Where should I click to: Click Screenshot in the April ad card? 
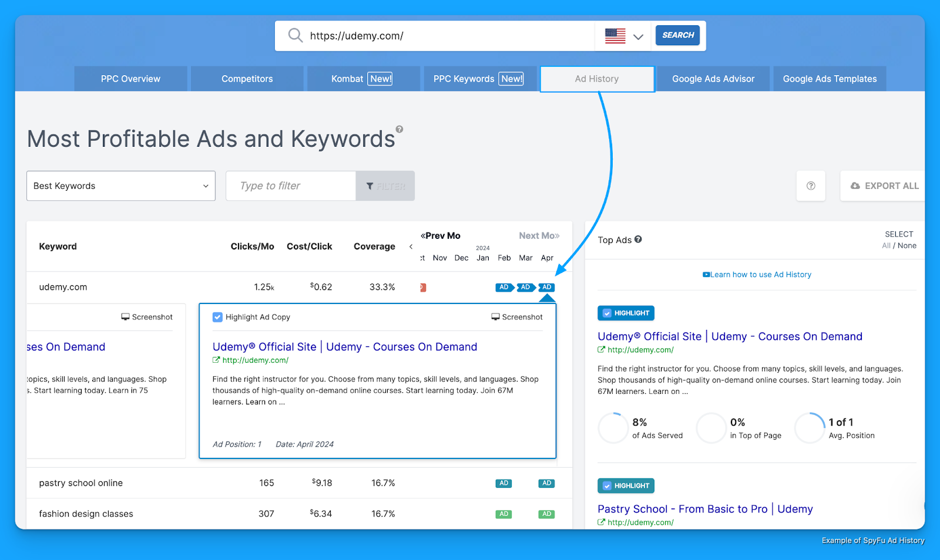(x=517, y=317)
